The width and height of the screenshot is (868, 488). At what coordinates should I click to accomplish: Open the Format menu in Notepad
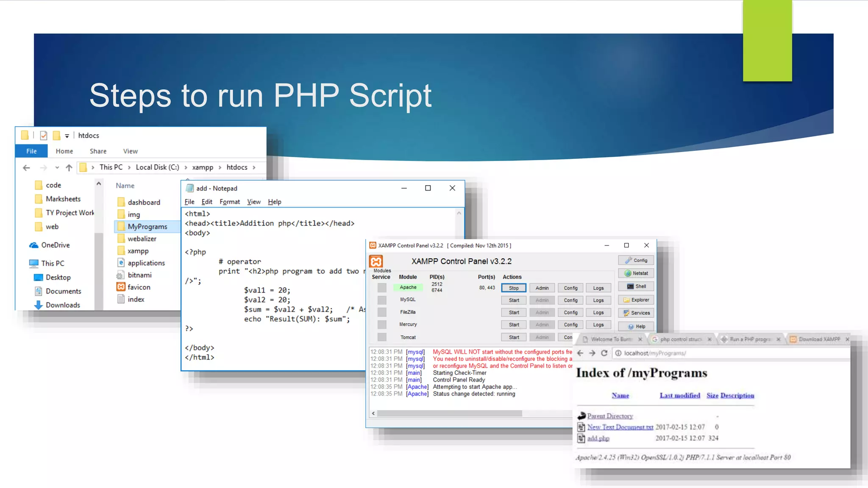pos(229,202)
